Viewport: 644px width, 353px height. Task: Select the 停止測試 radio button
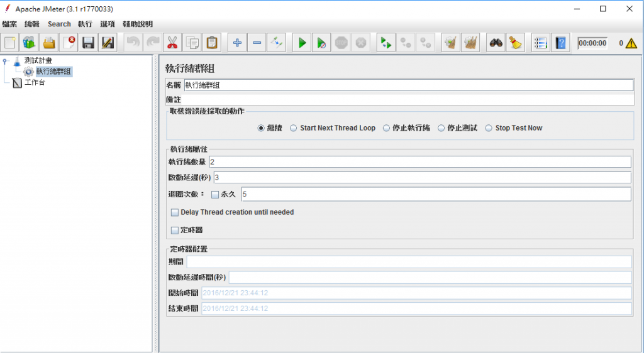click(441, 128)
